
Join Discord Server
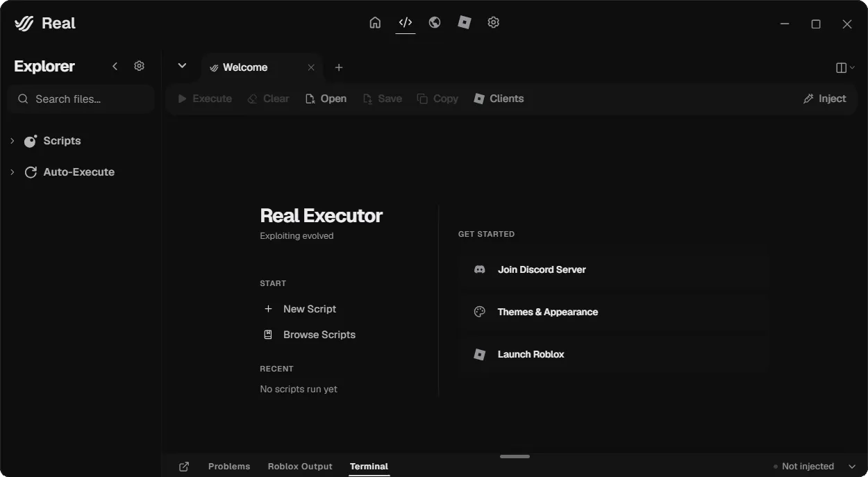point(614,269)
